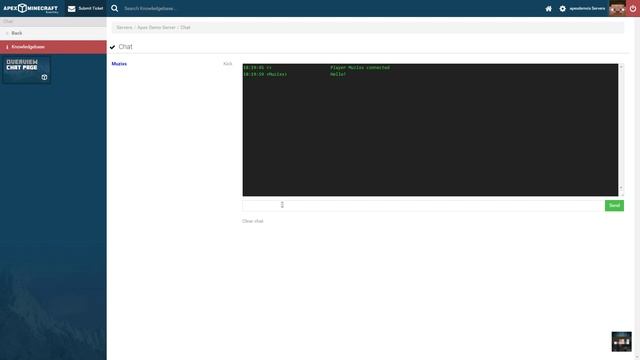Open the Apex Minecraft logo home link
640x360 pixels.
point(31,8)
